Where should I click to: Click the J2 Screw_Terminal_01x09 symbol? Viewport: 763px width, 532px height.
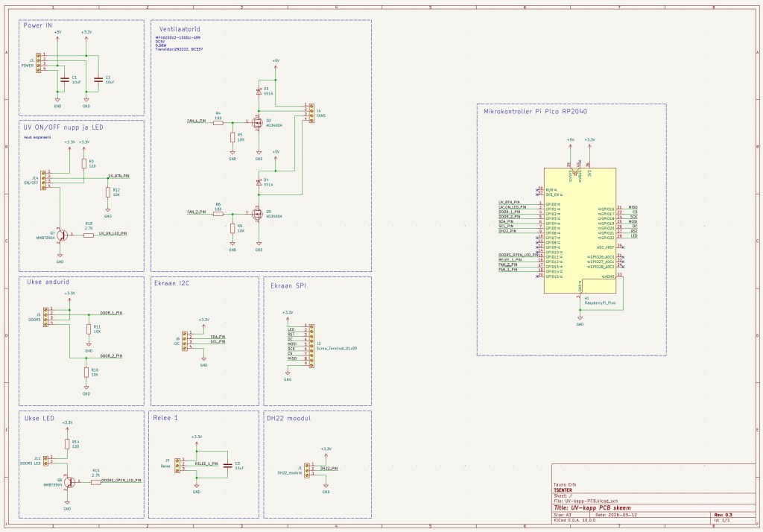[311, 346]
